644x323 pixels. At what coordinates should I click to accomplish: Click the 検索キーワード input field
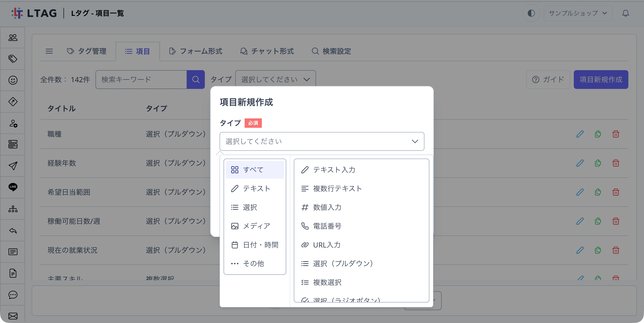pyautogui.click(x=141, y=80)
